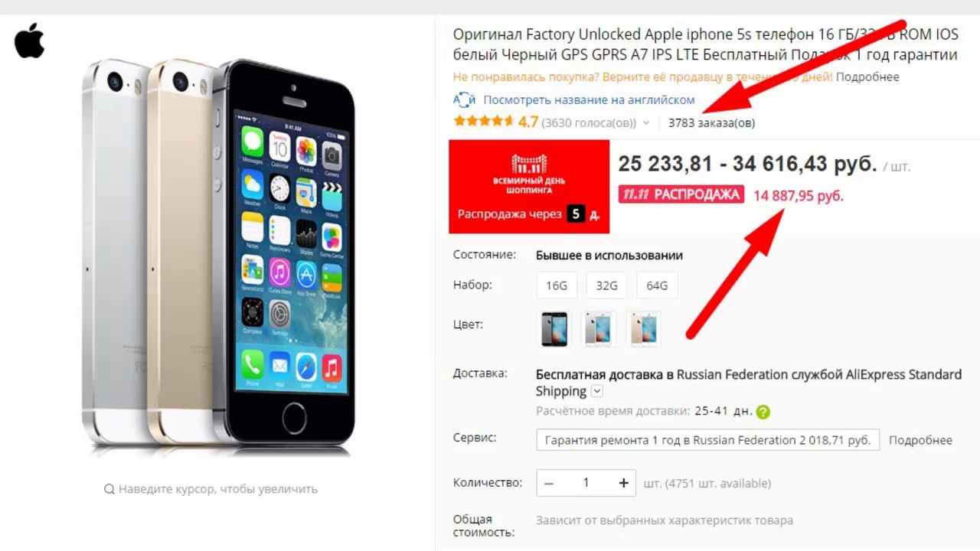Decrease quantity with the minus button
This screenshot has width=980, height=551.
[549, 483]
